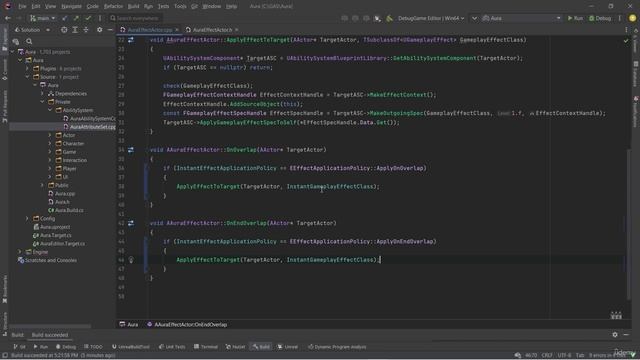
Task: Click the Commit checkmark icon
Action: coord(88,18)
